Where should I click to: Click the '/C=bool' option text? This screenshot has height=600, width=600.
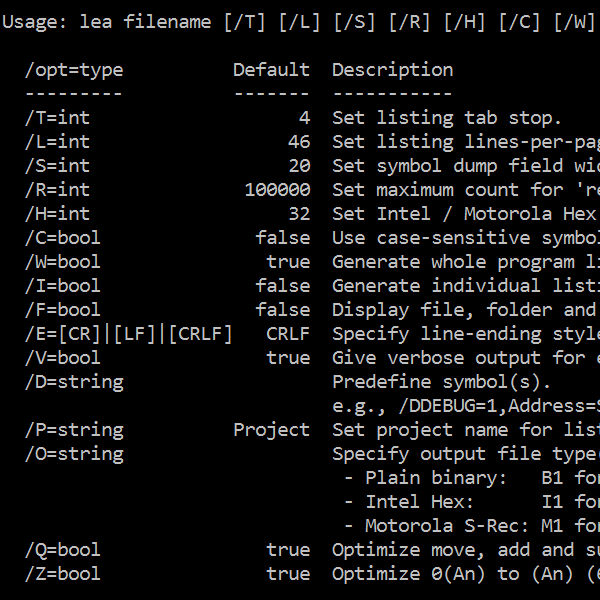pyautogui.click(x=63, y=238)
